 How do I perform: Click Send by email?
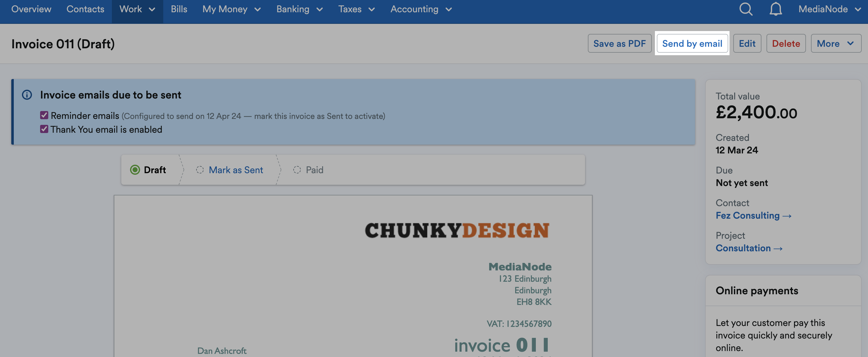tap(692, 44)
